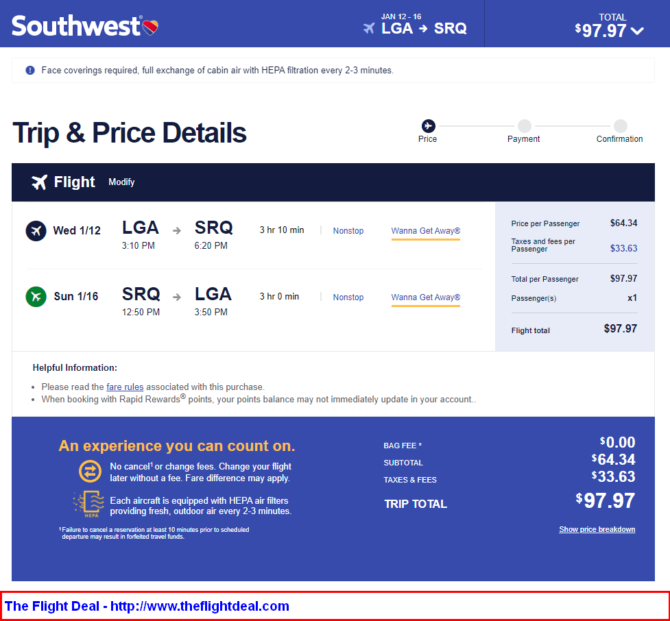The height and width of the screenshot is (621, 670).
Task: Open the fare rules link
Action: click(x=125, y=387)
